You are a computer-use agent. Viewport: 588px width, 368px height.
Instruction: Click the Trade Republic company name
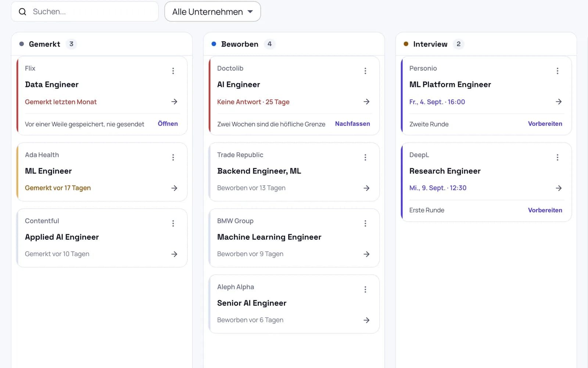pyautogui.click(x=240, y=155)
